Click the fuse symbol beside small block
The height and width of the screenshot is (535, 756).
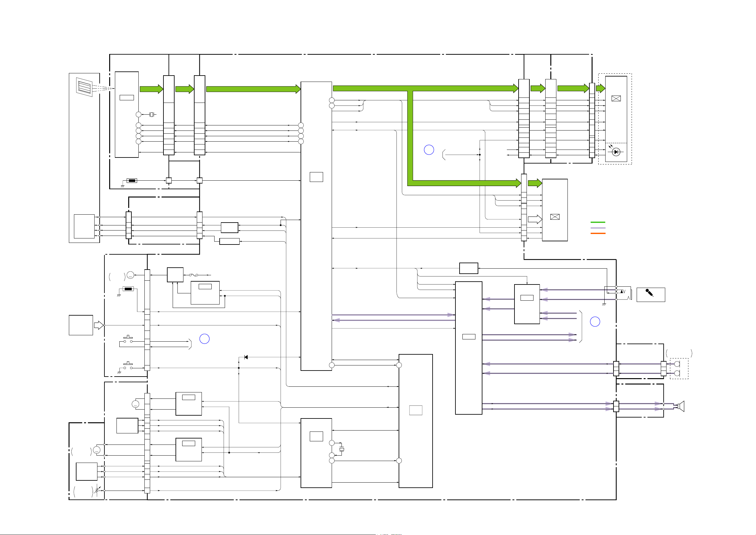coord(194,275)
